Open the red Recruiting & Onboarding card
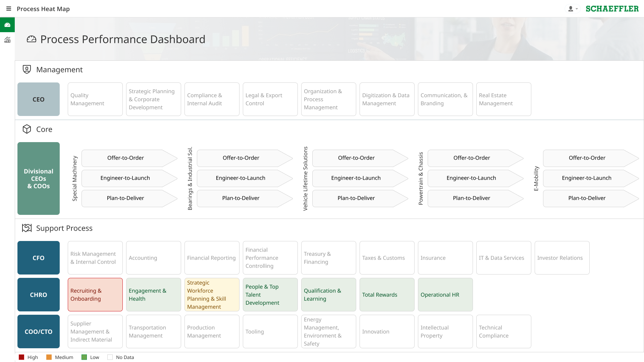 point(95,295)
